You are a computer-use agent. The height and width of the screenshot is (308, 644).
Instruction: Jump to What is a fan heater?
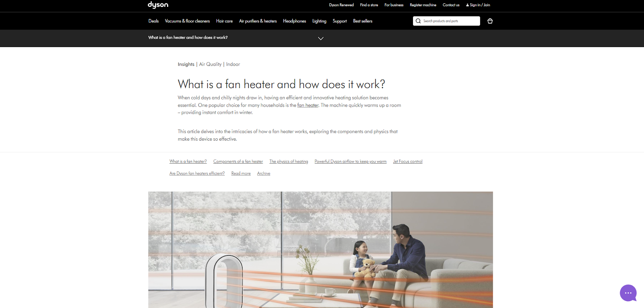[188, 161]
